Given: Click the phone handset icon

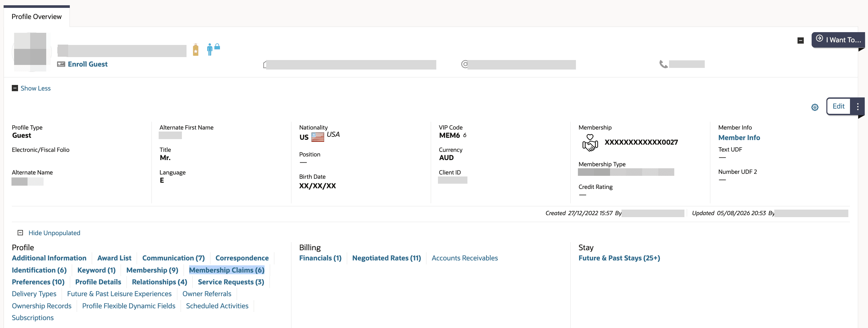Looking at the screenshot, I should pyautogui.click(x=663, y=64).
